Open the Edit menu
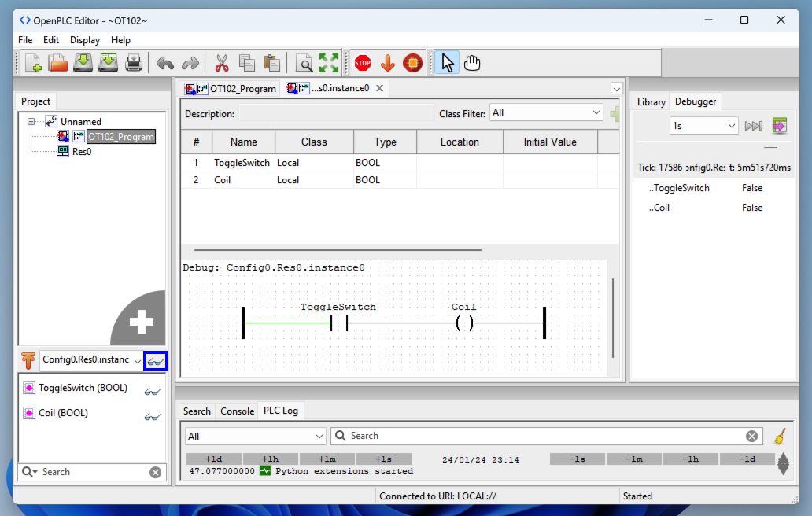Viewport: 812px width, 516px height. tap(50, 40)
